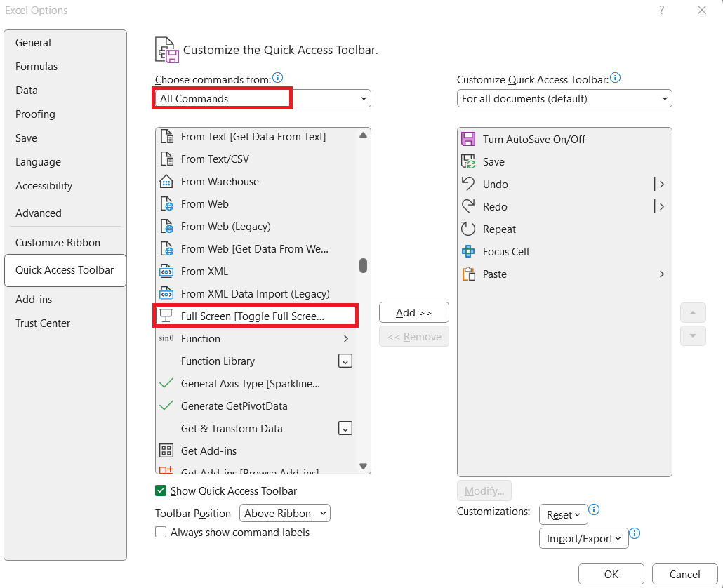The image size is (723, 588).
Task: Click the Move Down arrow button
Action: (x=693, y=335)
